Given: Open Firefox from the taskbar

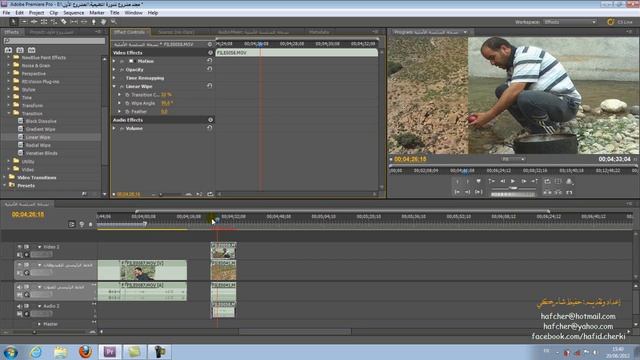Looking at the screenshot, I should (x=85, y=351).
